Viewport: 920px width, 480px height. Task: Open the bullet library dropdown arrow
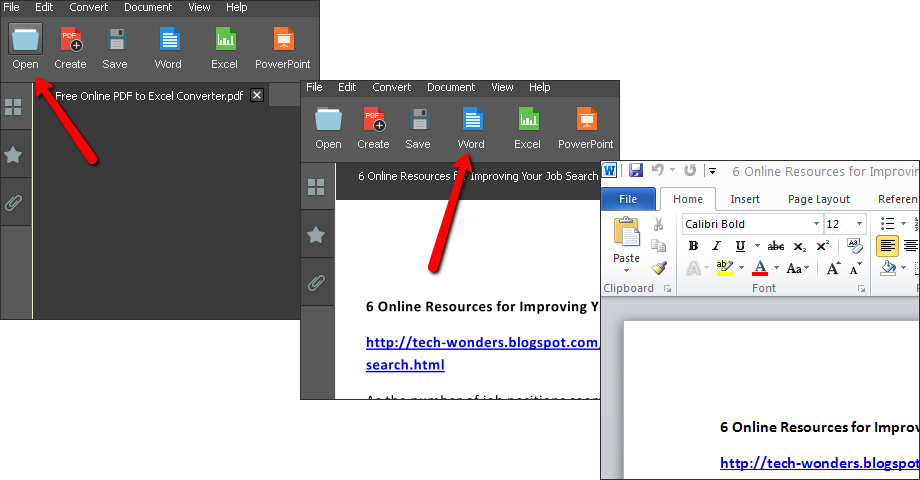tap(904, 224)
